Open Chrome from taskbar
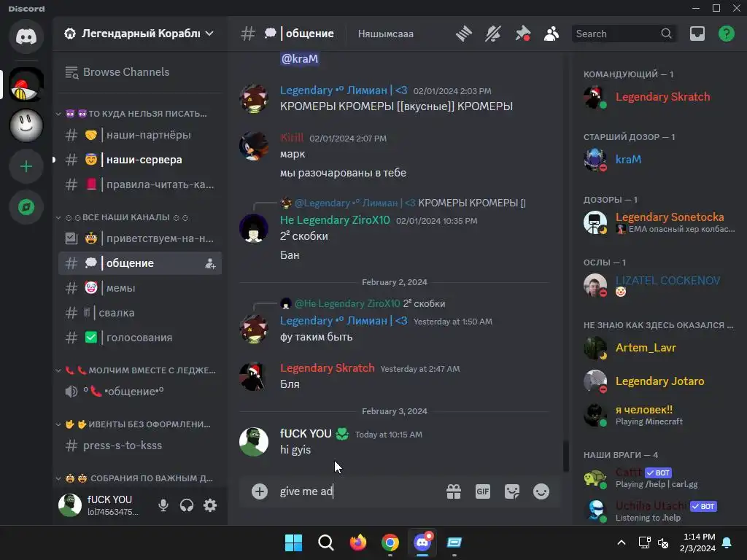The width and height of the screenshot is (747, 560). coord(390,542)
